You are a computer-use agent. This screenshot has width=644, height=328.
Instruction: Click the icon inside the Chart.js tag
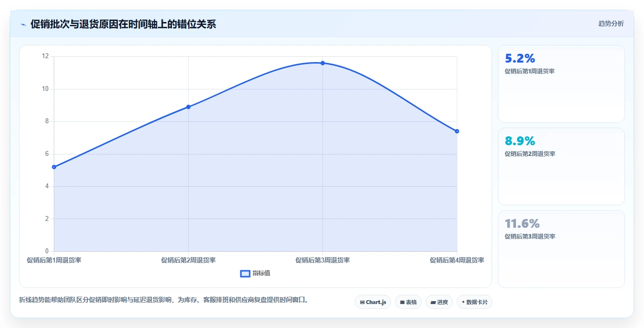362,302
